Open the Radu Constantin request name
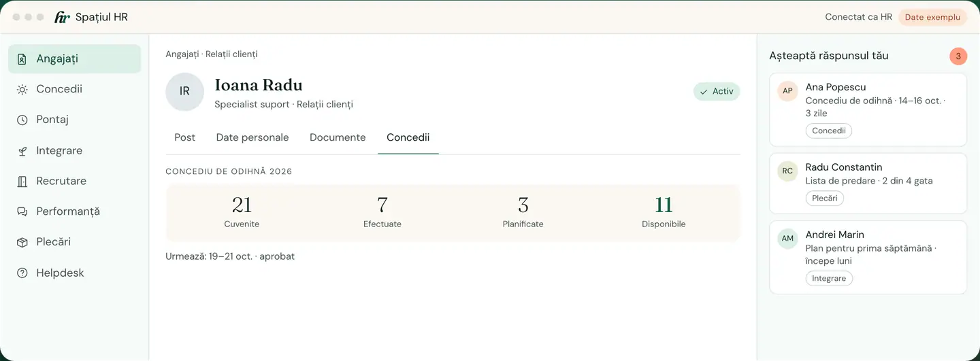Viewport: 980px width, 361px height. point(844,167)
